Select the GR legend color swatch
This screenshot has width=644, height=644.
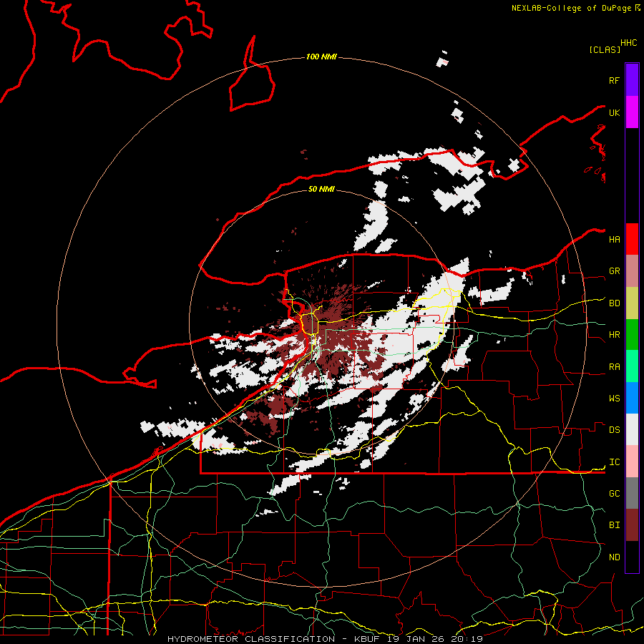[x=632, y=271]
